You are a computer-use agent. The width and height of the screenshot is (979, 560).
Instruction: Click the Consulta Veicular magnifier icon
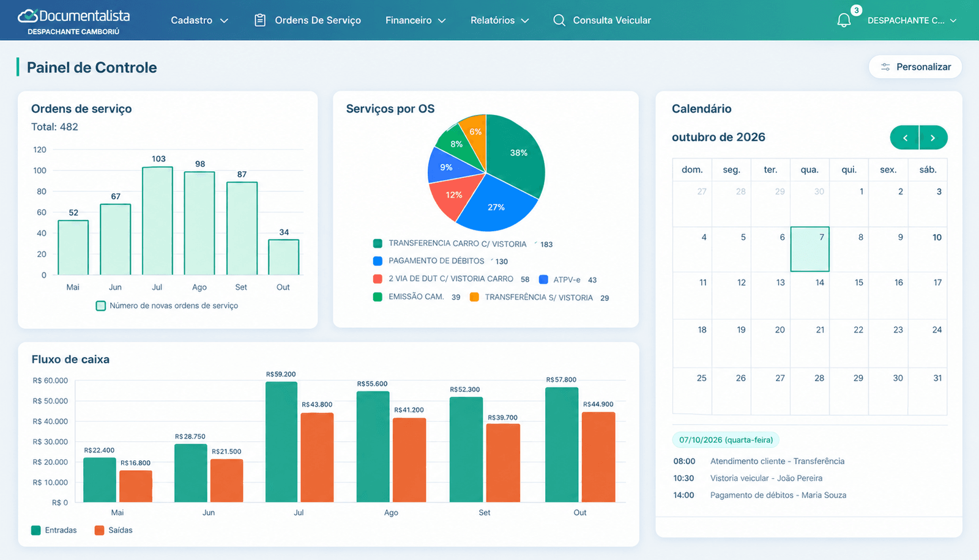click(559, 20)
